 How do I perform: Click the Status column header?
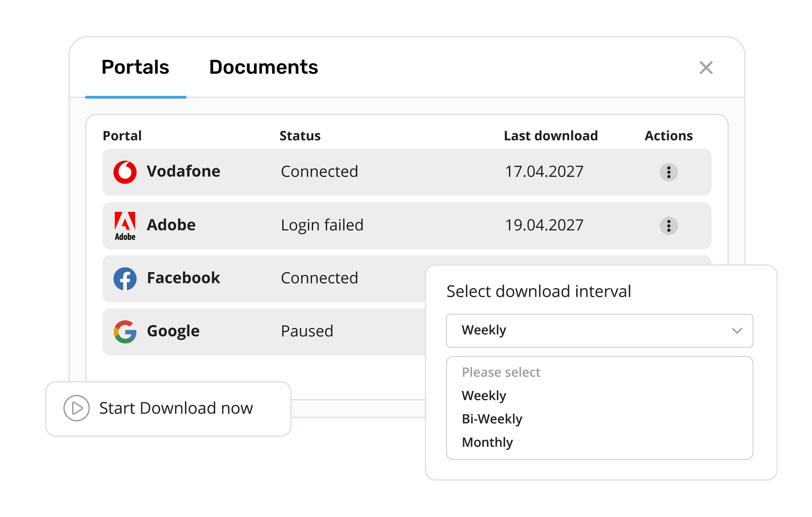point(300,135)
